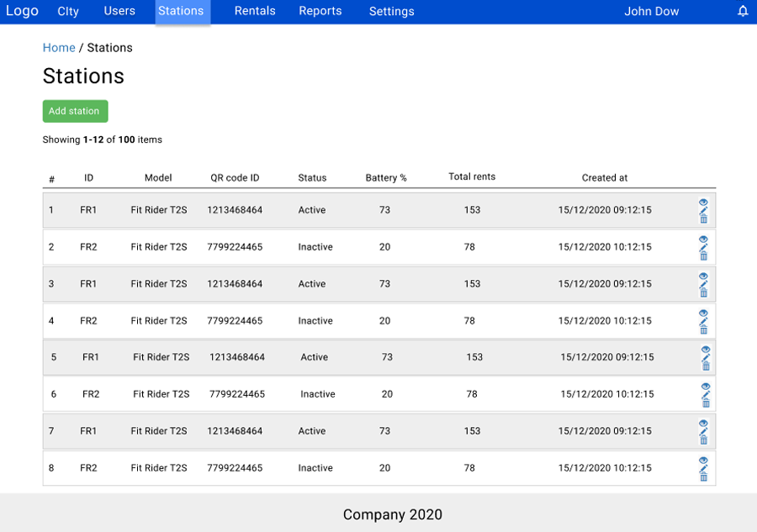Open the Users menu item
This screenshot has height=532, width=757.
pyautogui.click(x=119, y=11)
